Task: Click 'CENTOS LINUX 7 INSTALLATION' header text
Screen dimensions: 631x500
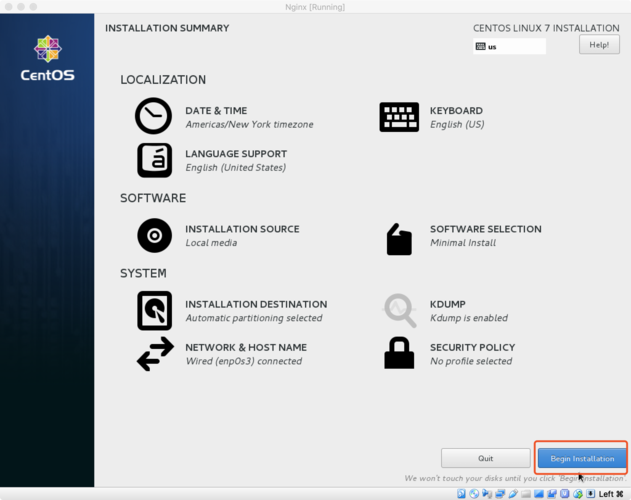Action: click(x=546, y=28)
